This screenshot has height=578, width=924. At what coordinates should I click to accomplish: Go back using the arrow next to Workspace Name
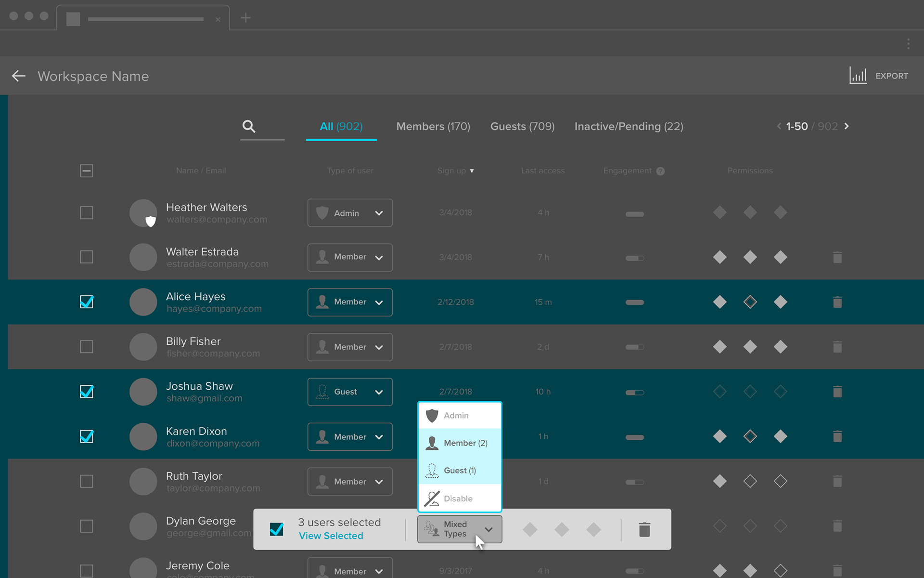[x=19, y=76]
